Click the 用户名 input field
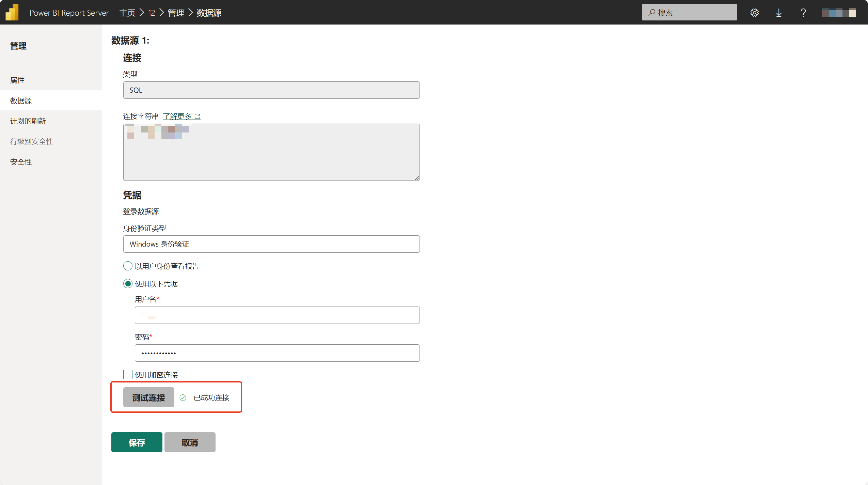The height and width of the screenshot is (485, 868). point(277,315)
